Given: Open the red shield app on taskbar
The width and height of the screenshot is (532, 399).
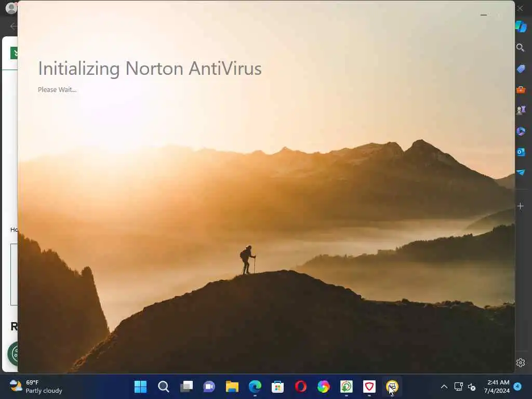Looking at the screenshot, I should [x=369, y=387].
